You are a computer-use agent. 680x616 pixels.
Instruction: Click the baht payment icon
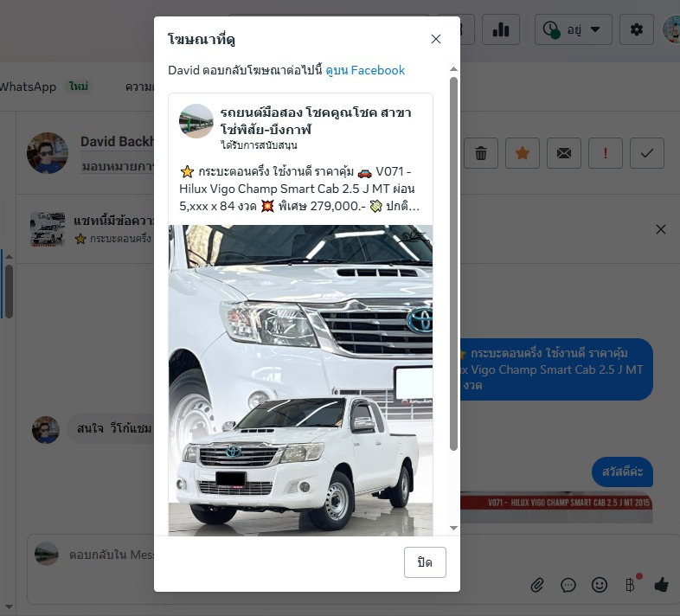pos(630,585)
